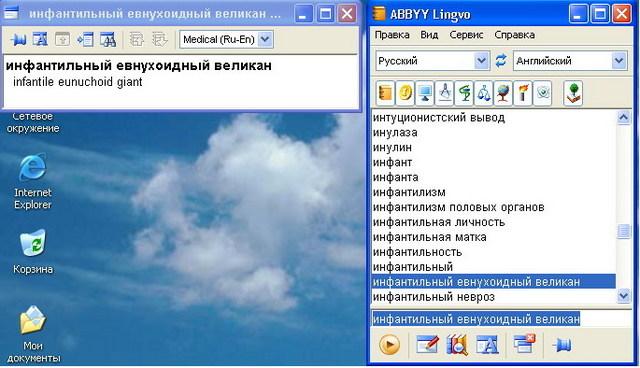Open the Корзина recycle bin desktop icon
This screenshot has width=640, height=368.
pos(33,251)
